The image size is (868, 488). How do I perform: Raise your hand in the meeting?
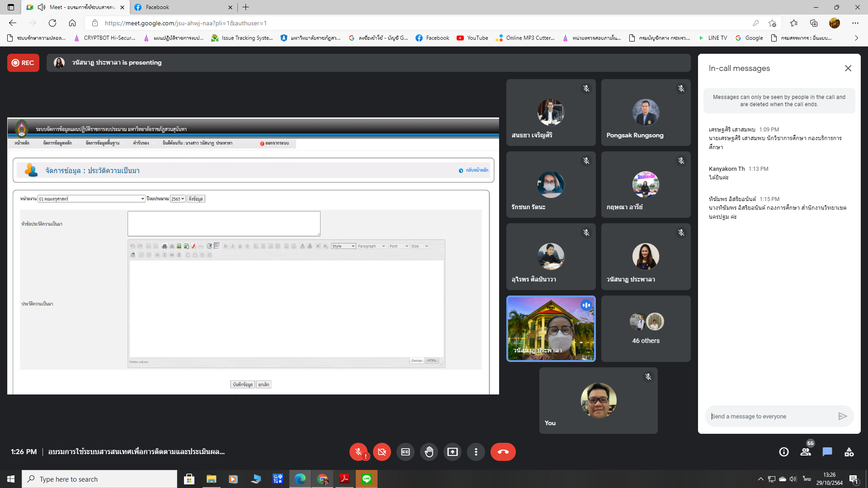point(429,452)
